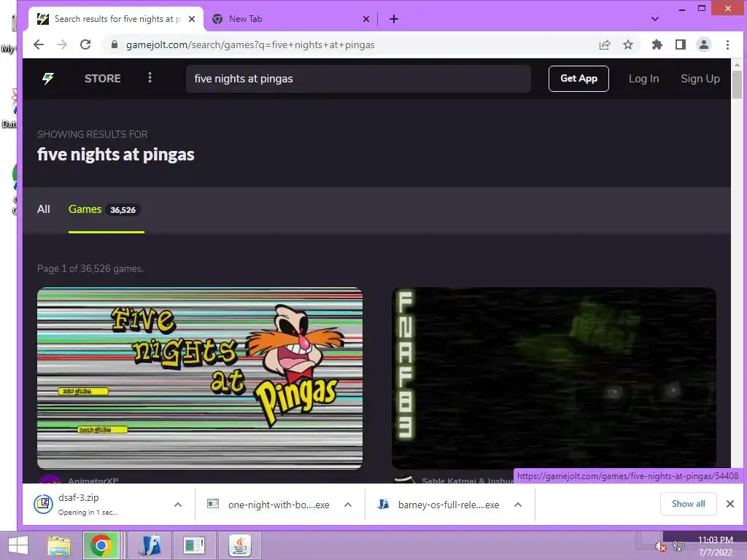This screenshot has width=747, height=560.
Task: Open the Chrome three-dot menu
Action: click(x=727, y=44)
